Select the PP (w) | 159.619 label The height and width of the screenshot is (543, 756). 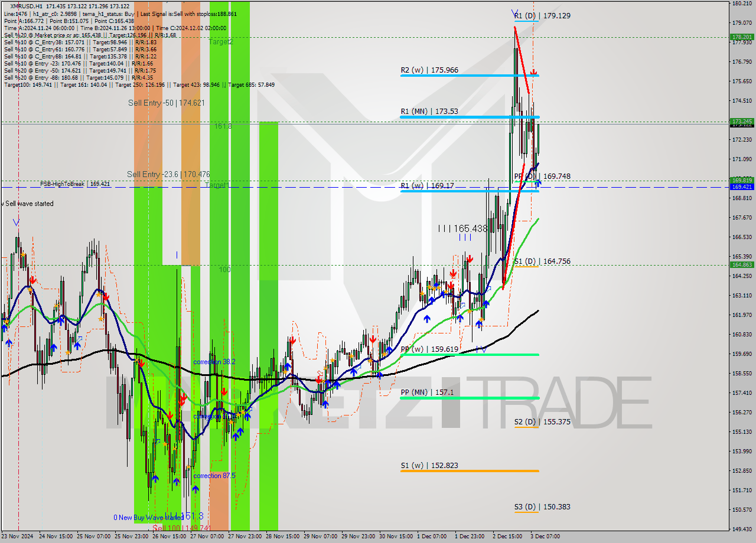tap(429, 349)
